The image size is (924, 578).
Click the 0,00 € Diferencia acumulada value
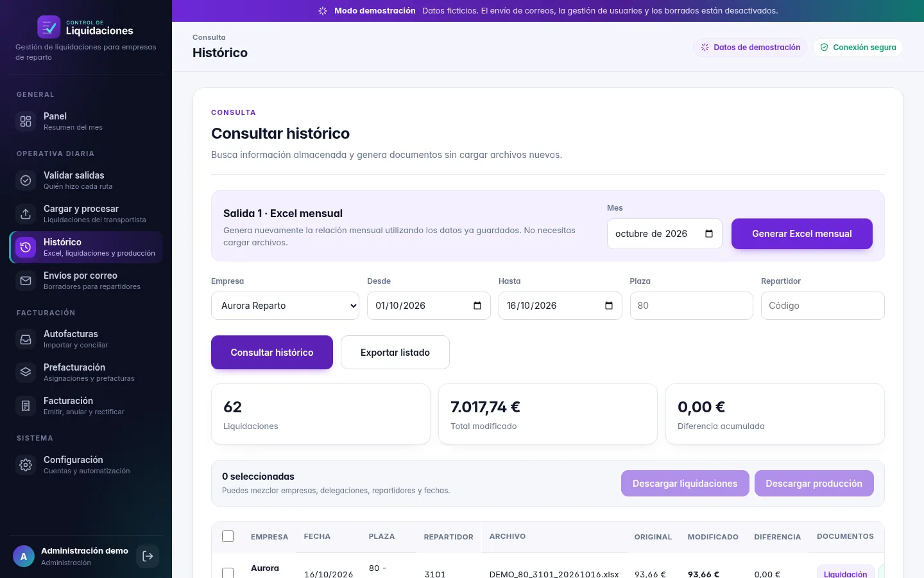tap(701, 407)
